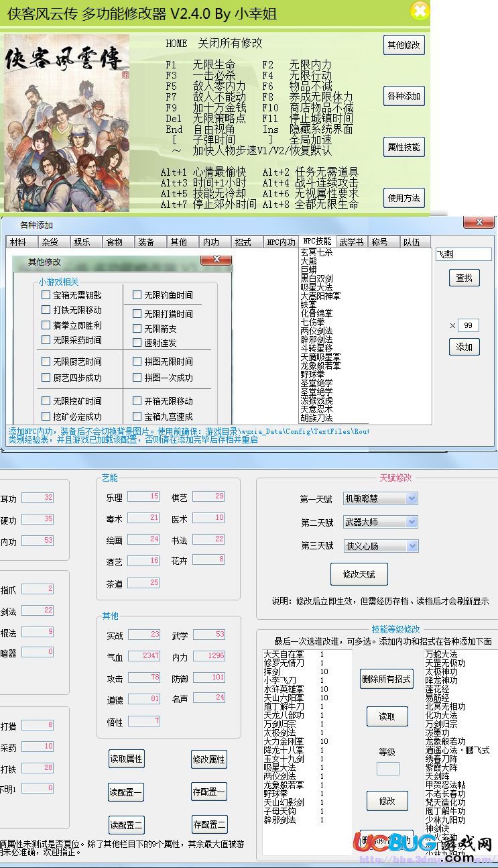Viewport: 498px width, 868px height.
Task: Switch to the 称号 tab
Action: (384, 242)
